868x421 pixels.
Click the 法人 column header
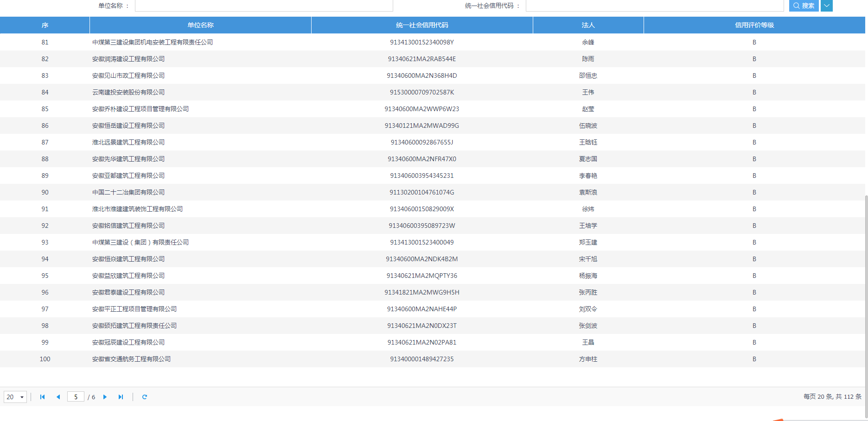point(588,25)
